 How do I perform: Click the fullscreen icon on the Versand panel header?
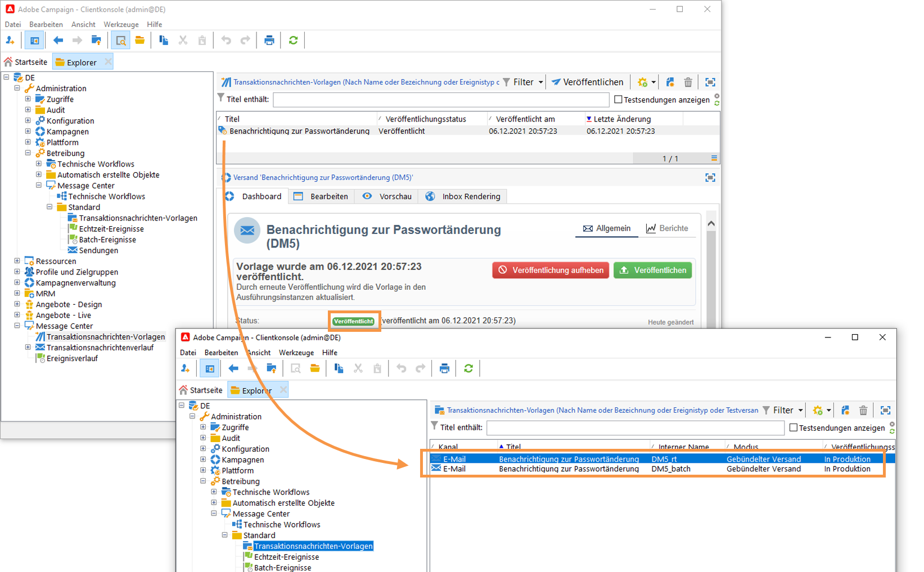[x=710, y=178]
